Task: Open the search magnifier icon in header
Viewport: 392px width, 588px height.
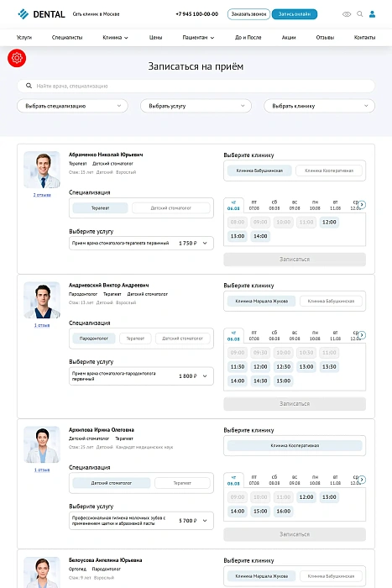Action: click(360, 14)
